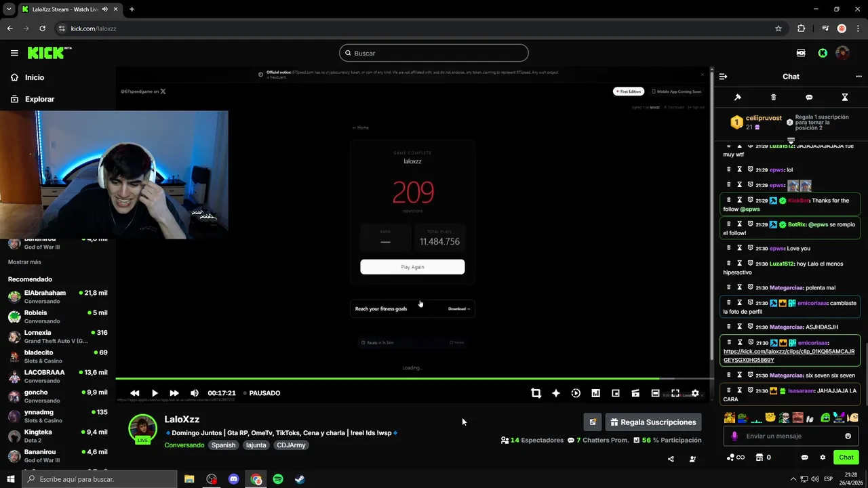Toggle theater mode icon
This screenshot has height=488, width=868.
click(x=655, y=393)
